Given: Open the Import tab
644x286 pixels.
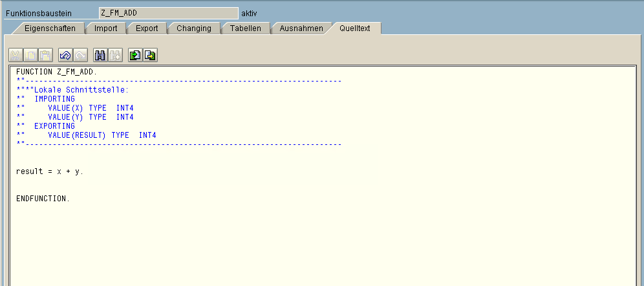Looking at the screenshot, I should click(x=105, y=28).
